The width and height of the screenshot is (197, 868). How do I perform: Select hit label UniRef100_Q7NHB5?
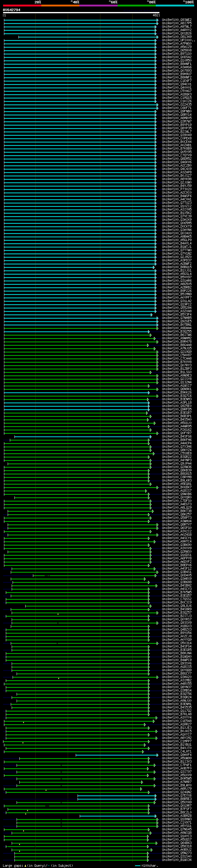click(x=177, y=318)
